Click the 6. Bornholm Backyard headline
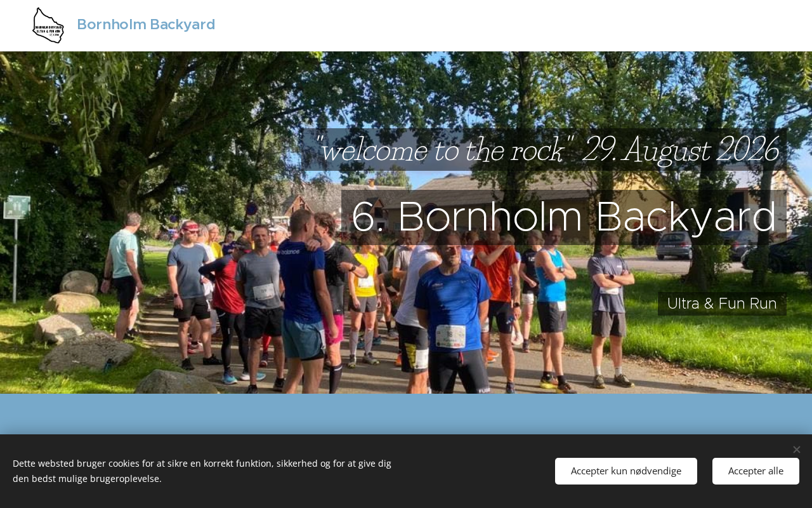812x508 pixels. (564, 217)
